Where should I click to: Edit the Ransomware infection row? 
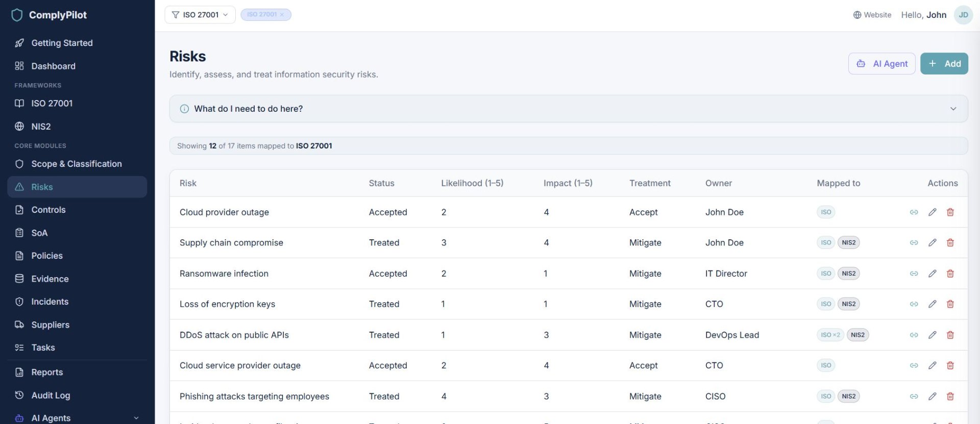point(932,273)
